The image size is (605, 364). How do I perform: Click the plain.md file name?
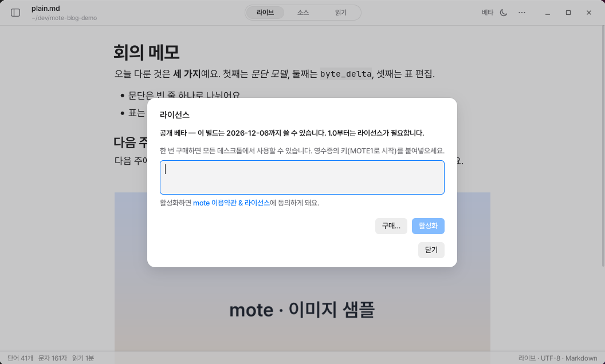pos(45,9)
